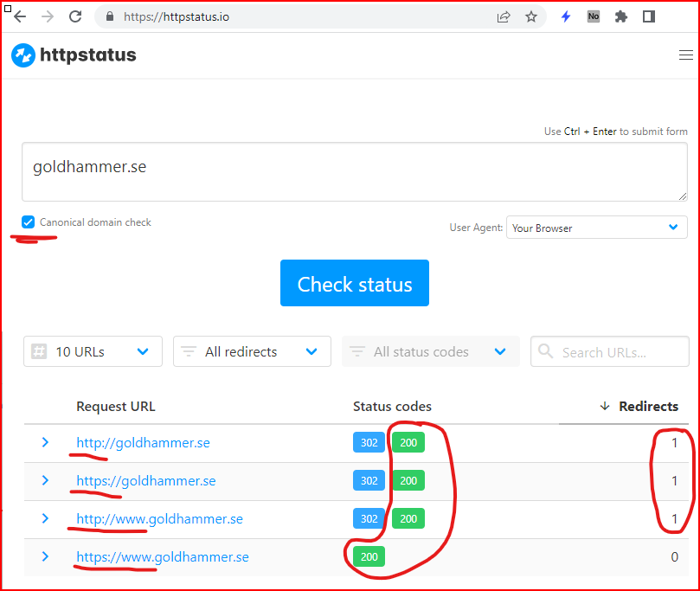Expand the http://goldhammer.se row

click(45, 442)
